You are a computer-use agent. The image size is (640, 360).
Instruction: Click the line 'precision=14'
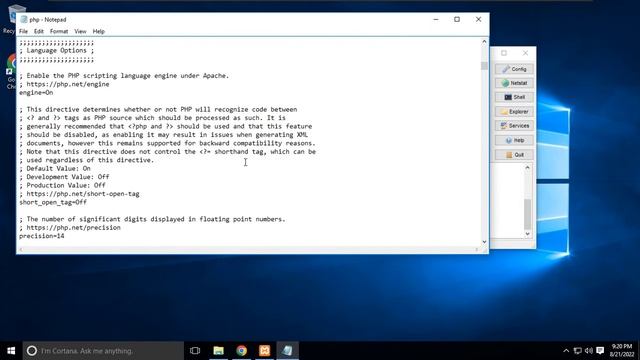[x=42, y=236]
